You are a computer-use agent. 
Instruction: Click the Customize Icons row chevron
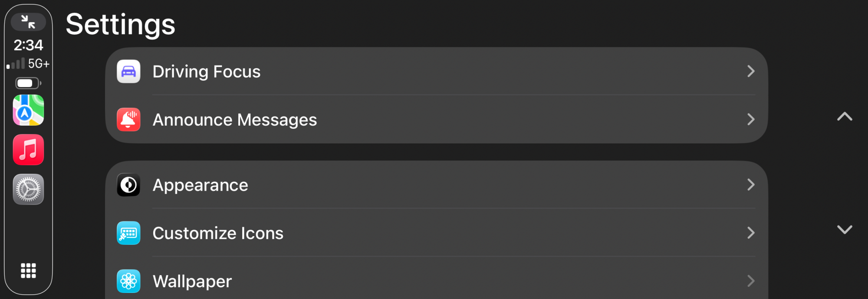click(x=751, y=233)
